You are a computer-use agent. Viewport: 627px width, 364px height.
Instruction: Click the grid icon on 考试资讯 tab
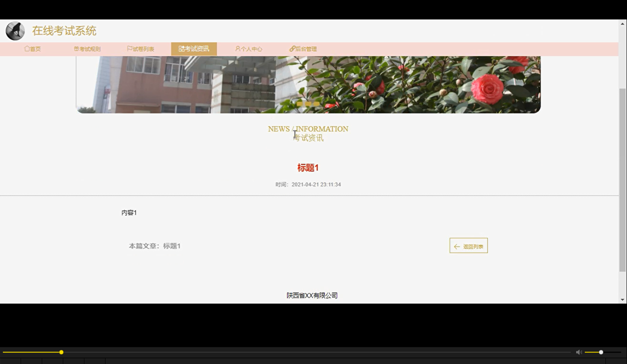click(181, 48)
